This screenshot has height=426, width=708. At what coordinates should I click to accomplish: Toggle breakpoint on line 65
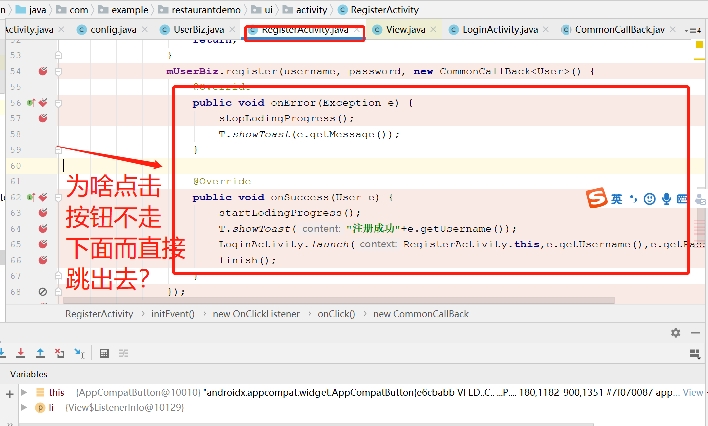[43, 244]
